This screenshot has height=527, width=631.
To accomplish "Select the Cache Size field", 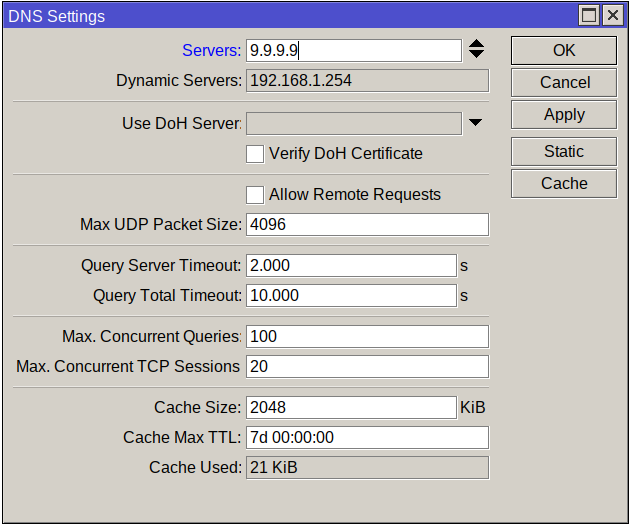I will (x=351, y=408).
